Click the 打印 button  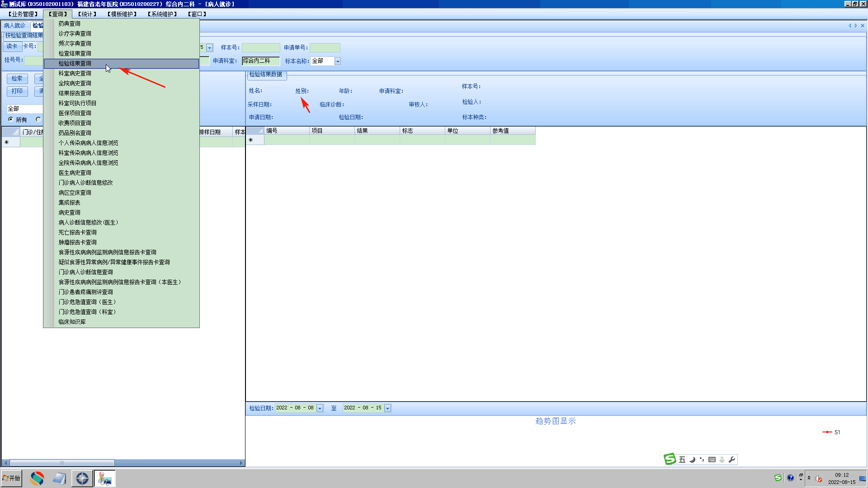pyautogui.click(x=17, y=91)
